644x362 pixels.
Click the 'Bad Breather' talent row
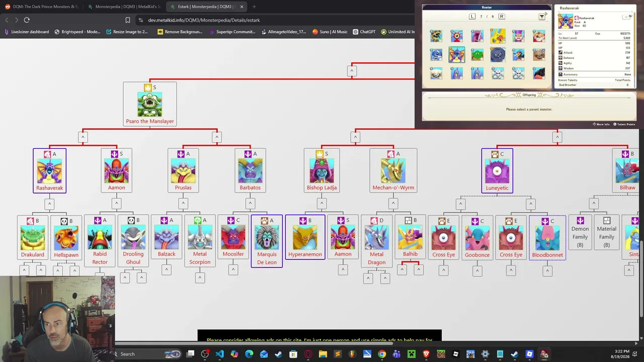click(x=595, y=85)
